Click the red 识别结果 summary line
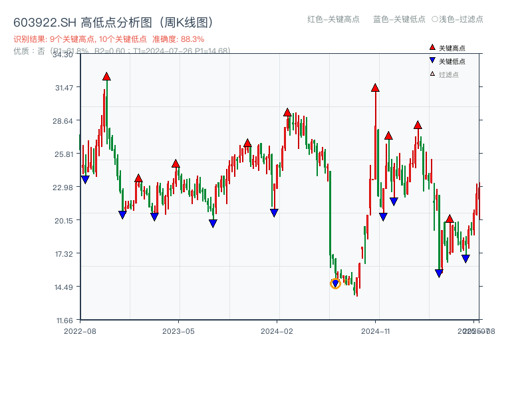The image size is (532, 399). point(109,39)
